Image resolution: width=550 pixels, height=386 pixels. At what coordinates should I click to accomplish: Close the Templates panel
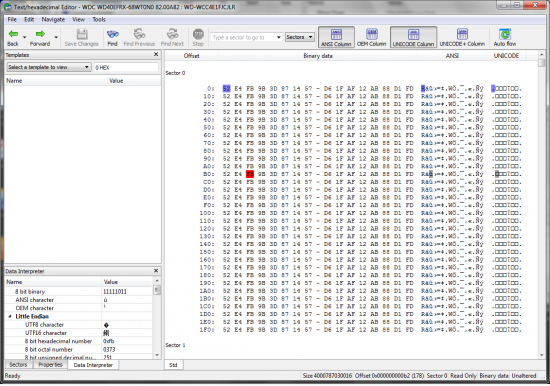click(156, 54)
